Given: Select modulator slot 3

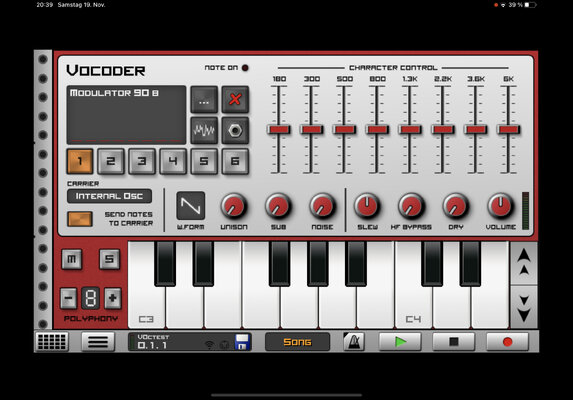Looking at the screenshot, I should (x=142, y=161).
